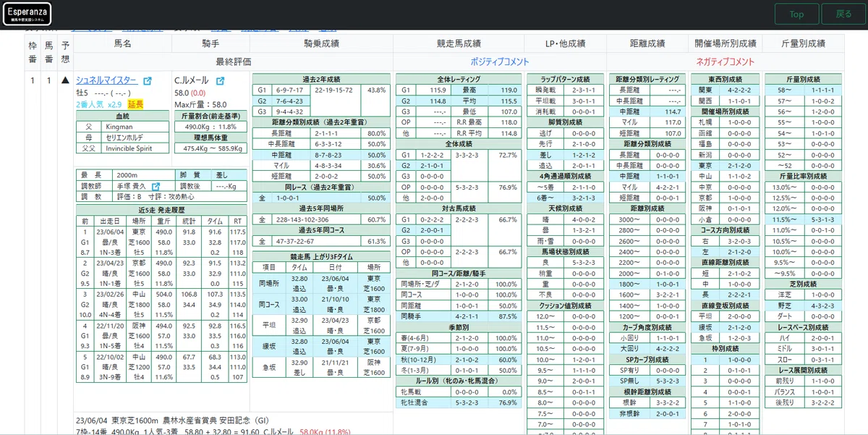Click the 同レース（過去2年重賞） header
The height and width of the screenshot is (435, 868).
tap(321, 187)
